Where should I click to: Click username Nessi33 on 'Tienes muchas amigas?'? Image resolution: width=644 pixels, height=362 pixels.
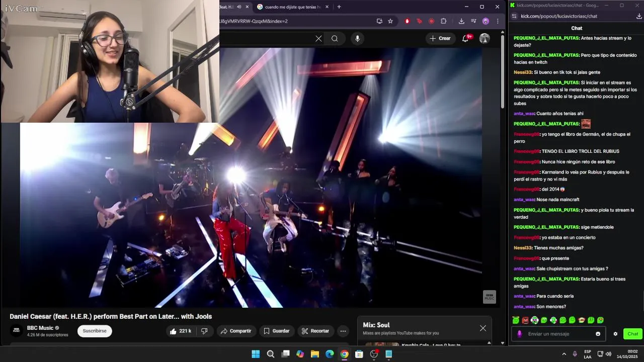coord(522,248)
